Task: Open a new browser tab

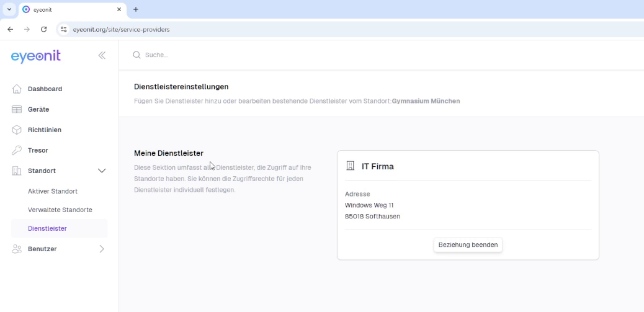Action: point(136,9)
